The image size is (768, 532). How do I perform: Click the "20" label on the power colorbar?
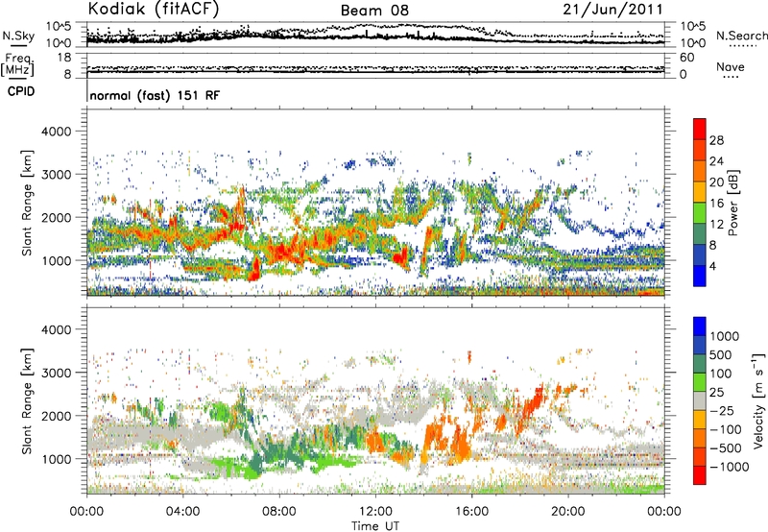[x=716, y=182]
